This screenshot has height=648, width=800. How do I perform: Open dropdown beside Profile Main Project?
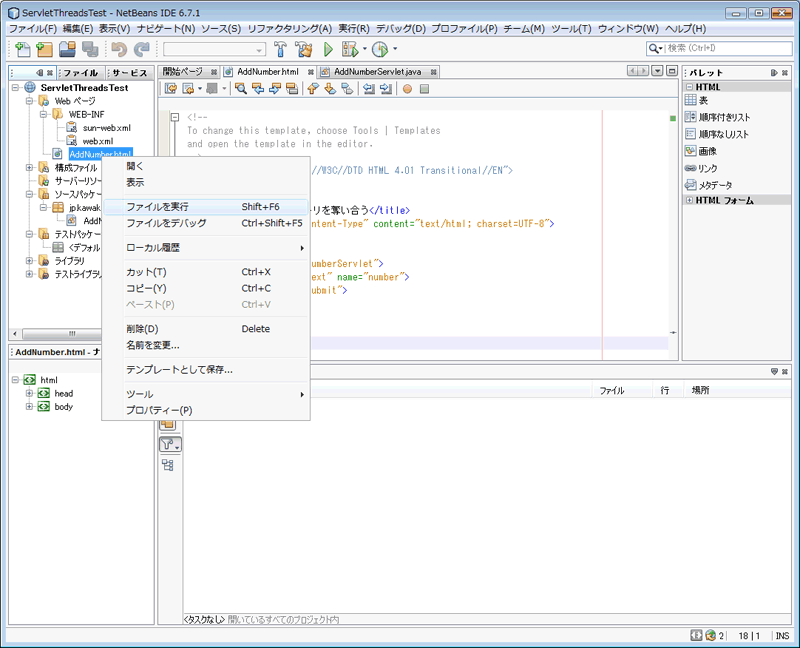394,49
